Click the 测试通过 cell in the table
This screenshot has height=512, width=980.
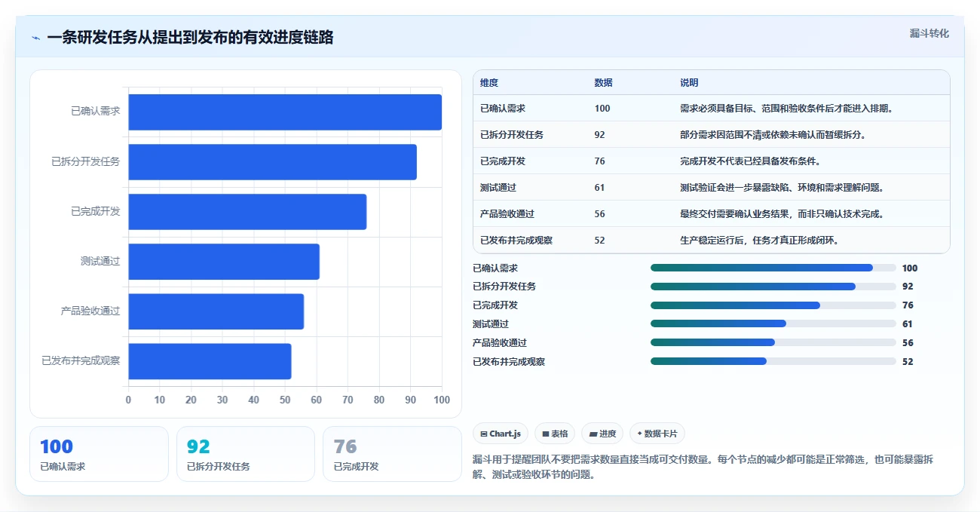[498, 188]
